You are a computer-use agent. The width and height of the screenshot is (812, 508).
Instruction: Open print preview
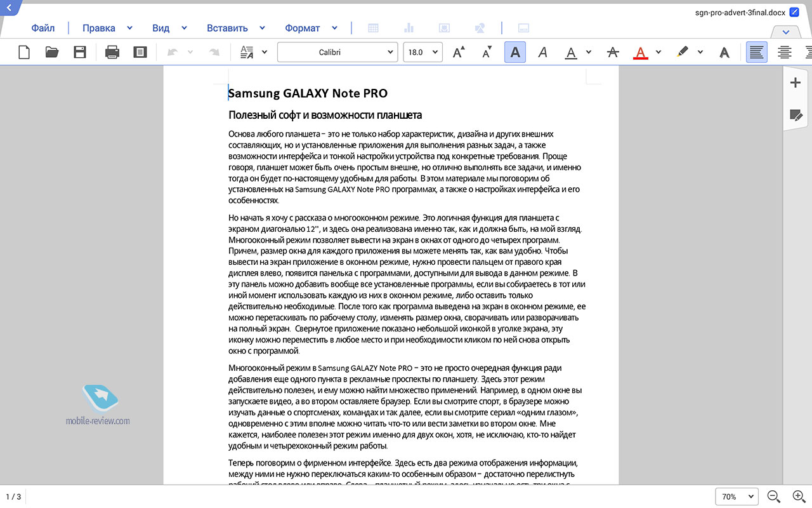click(x=140, y=52)
